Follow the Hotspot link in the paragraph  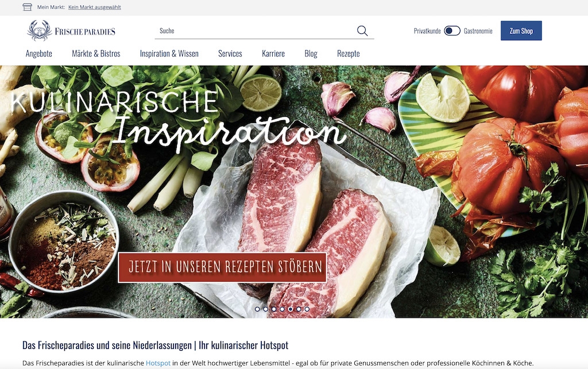click(158, 363)
